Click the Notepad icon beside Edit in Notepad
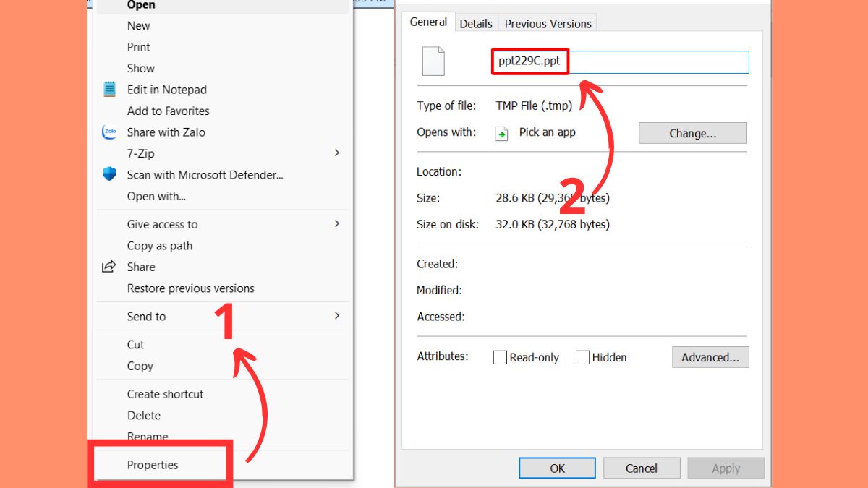The width and height of the screenshot is (868, 488). [x=109, y=90]
